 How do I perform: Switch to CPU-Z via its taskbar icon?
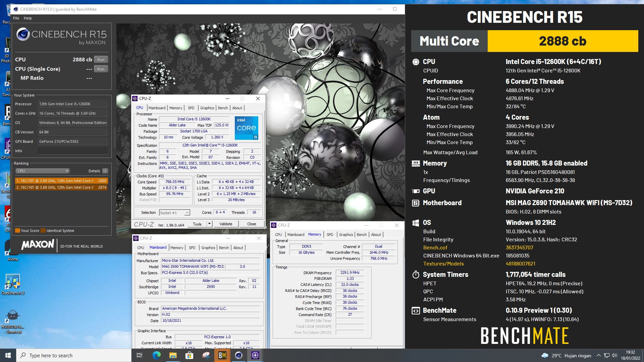coord(255,355)
